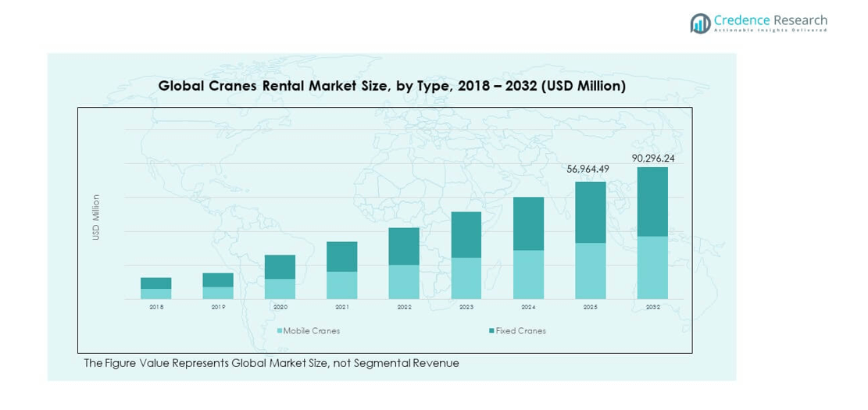Viewport: 868px width, 410px height.
Task: Click the 2021 x-axis year label
Action: pyautogui.click(x=342, y=308)
